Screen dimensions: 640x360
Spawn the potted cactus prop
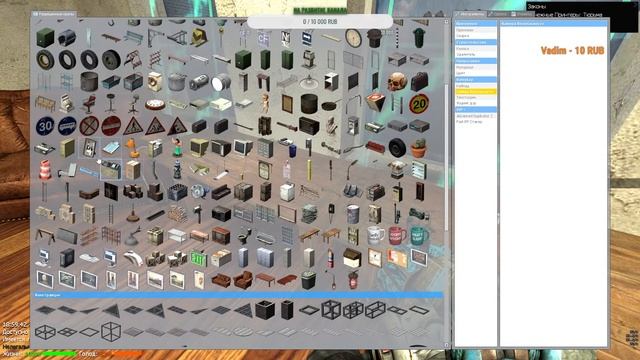click(419, 148)
